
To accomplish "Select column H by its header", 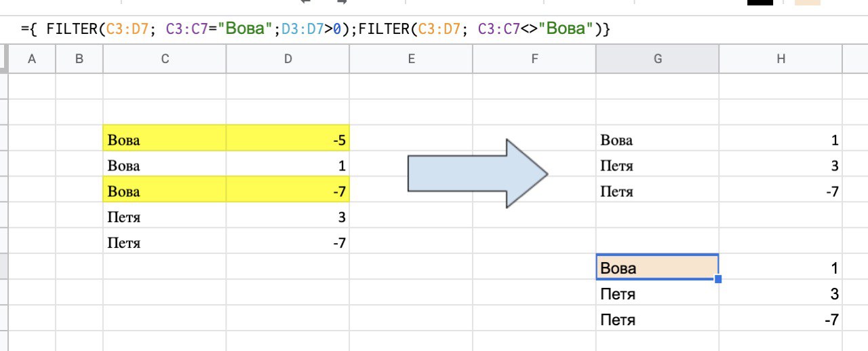I will point(781,59).
